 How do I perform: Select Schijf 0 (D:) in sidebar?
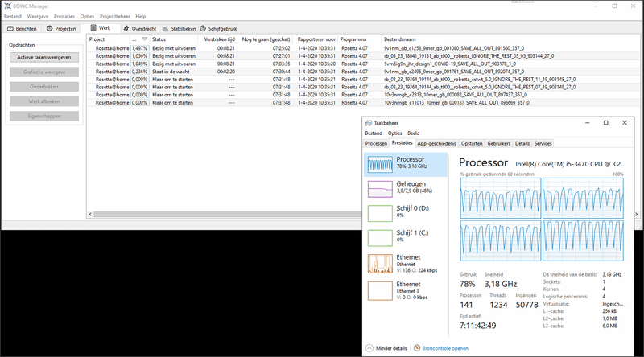click(406, 213)
